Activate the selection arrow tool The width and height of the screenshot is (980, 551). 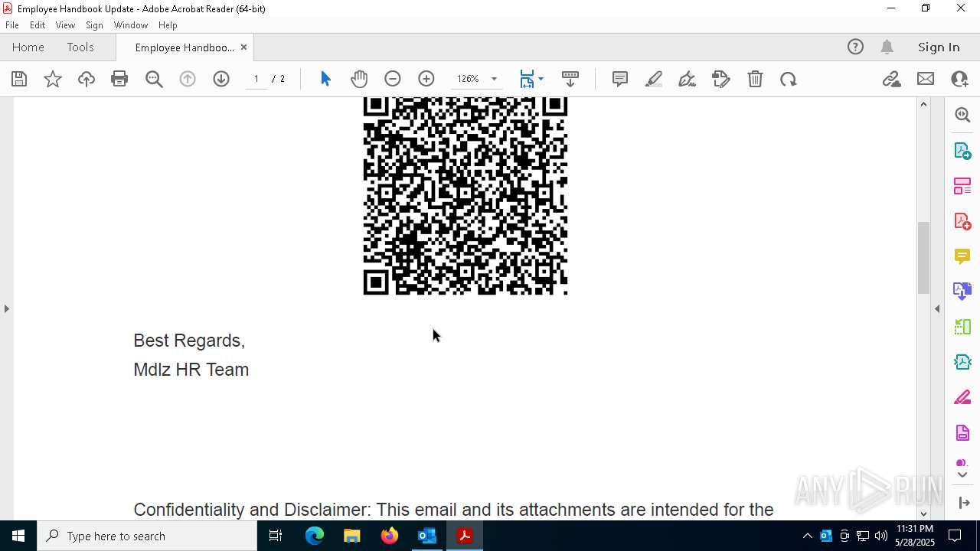[325, 79]
